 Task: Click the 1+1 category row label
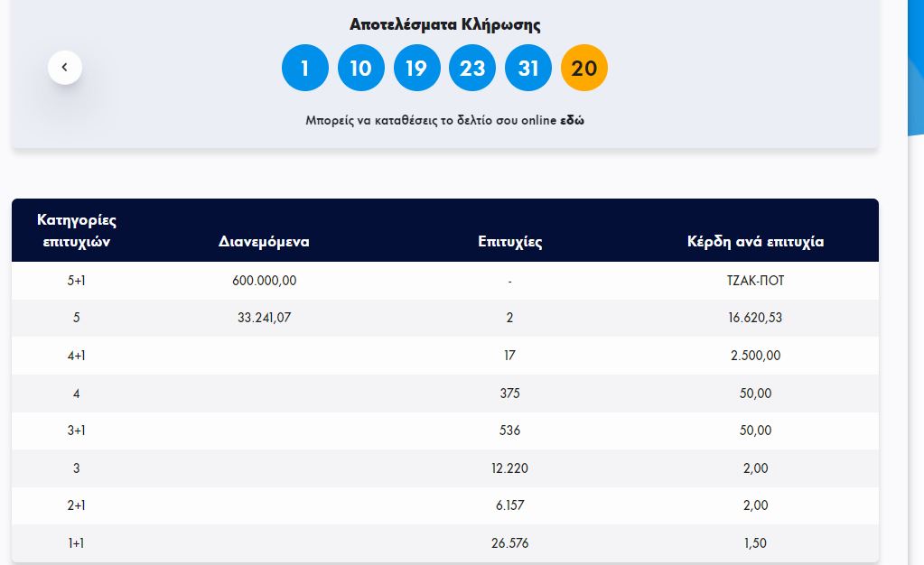77,543
